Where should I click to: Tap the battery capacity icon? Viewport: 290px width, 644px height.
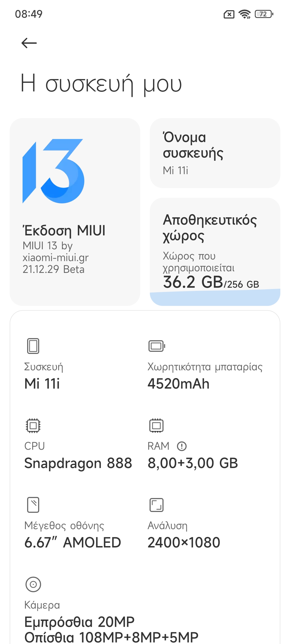coord(157,346)
